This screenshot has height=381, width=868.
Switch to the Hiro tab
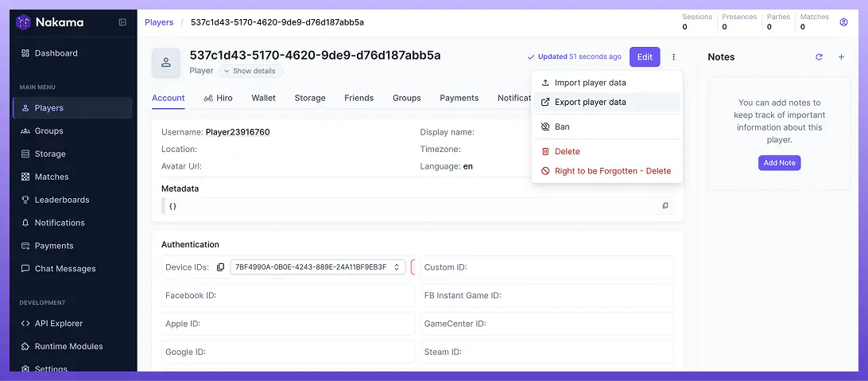218,98
